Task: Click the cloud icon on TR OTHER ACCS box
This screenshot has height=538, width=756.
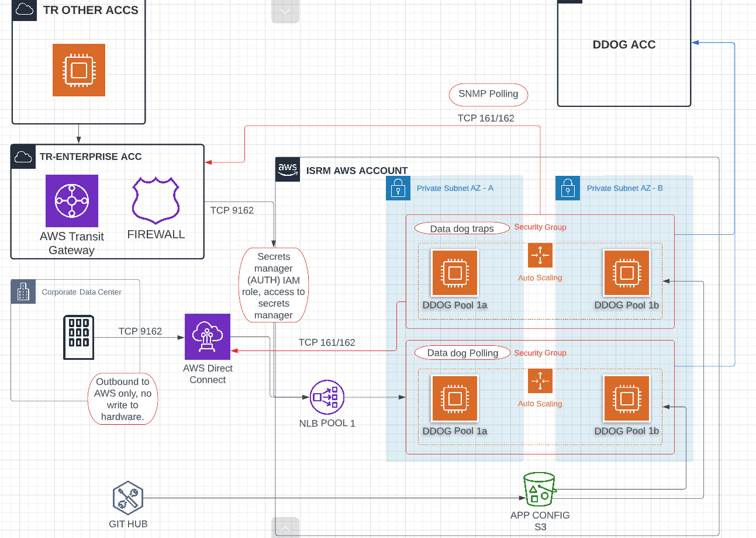Action: [23, 10]
